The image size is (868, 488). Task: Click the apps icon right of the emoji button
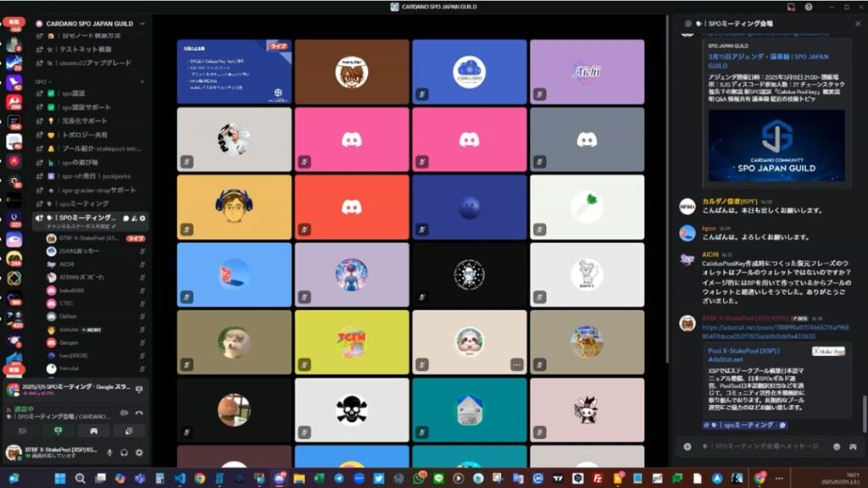click(853, 446)
